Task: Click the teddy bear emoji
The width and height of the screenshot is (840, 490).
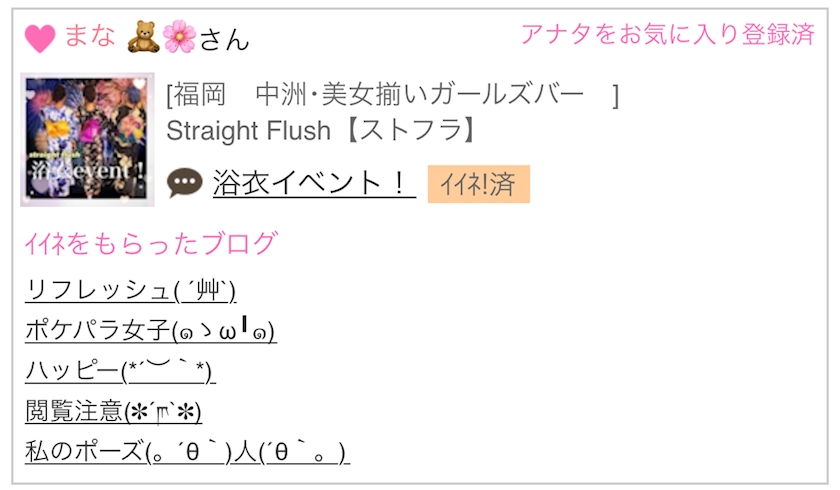Action: click(x=143, y=37)
